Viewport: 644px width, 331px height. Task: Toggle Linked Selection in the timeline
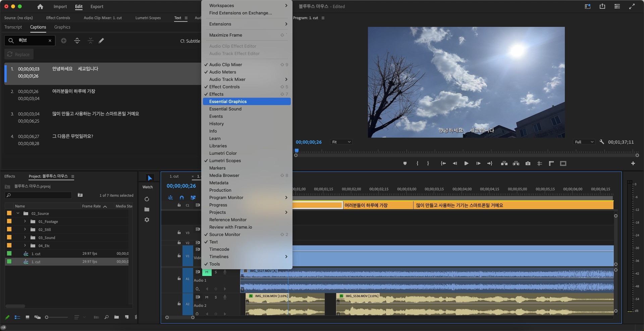click(x=193, y=198)
